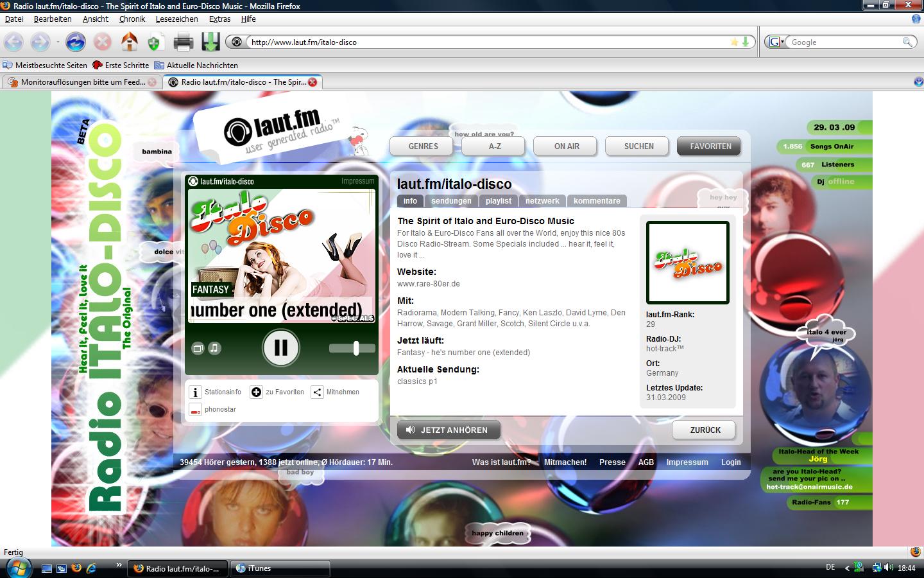
Task: Switch to iTunes in the taskbar
Action: click(280, 568)
